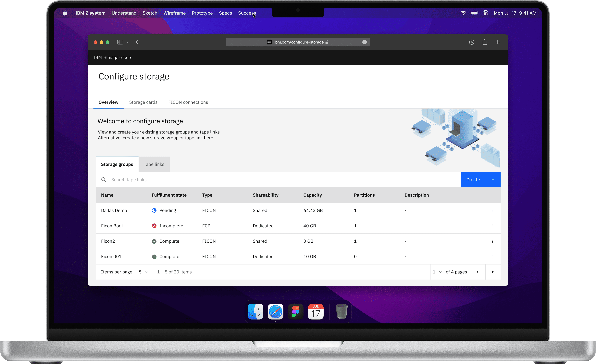Click the battery status icon

[x=474, y=13]
